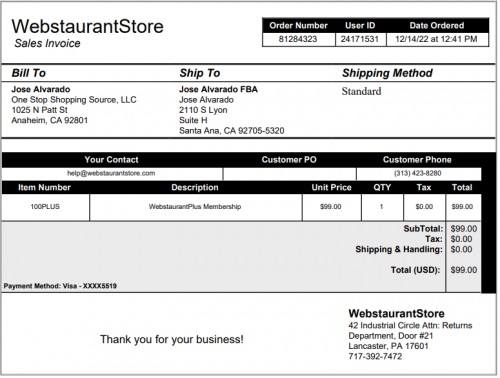Viewport: 500px width, 378px height.
Task: Click Thank you for your business!
Action: (172, 339)
